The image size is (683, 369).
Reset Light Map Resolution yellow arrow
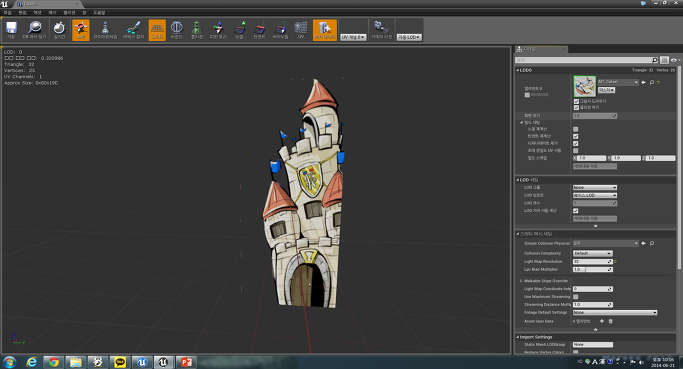pyautogui.click(x=615, y=262)
